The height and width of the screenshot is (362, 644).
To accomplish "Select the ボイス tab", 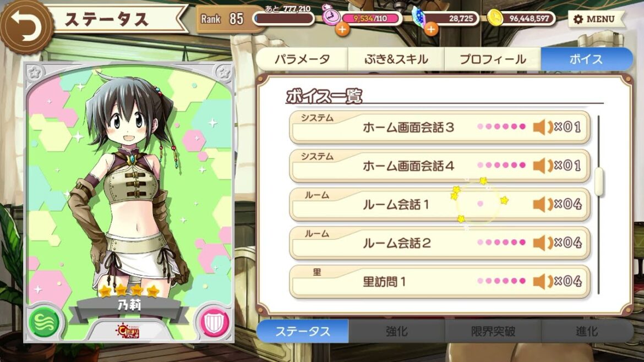I will pyautogui.click(x=587, y=59).
